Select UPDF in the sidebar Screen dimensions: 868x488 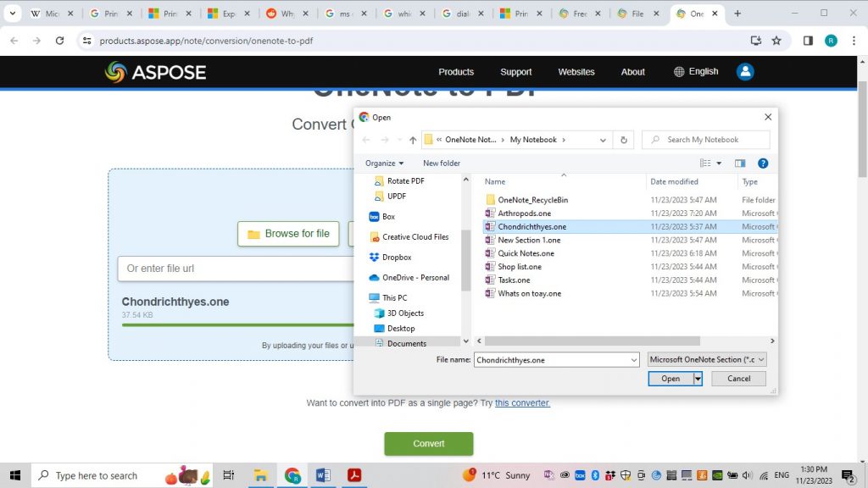pos(396,196)
